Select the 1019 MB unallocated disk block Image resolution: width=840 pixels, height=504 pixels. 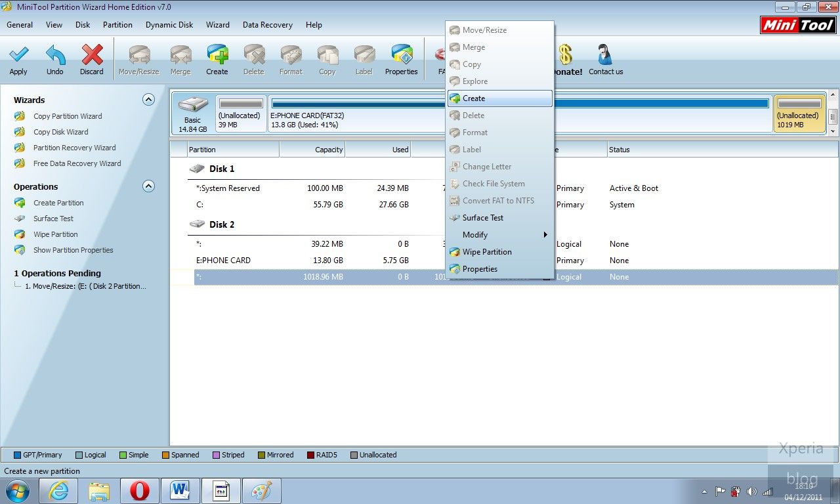799,114
